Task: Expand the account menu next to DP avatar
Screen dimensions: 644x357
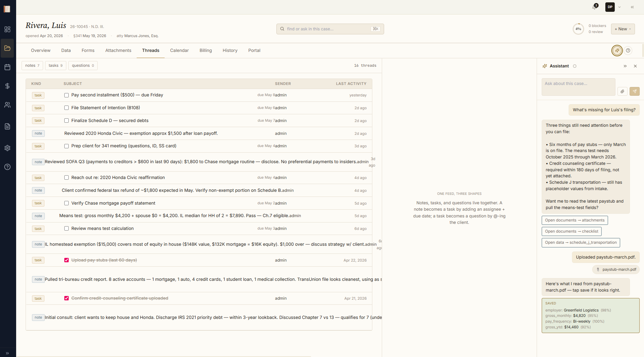Action: pos(619,7)
